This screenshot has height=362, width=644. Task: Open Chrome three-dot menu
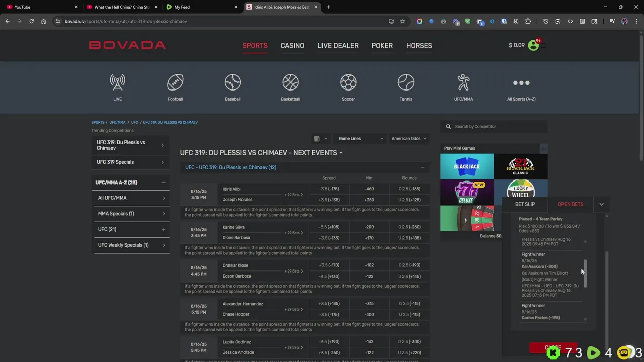tap(636, 21)
